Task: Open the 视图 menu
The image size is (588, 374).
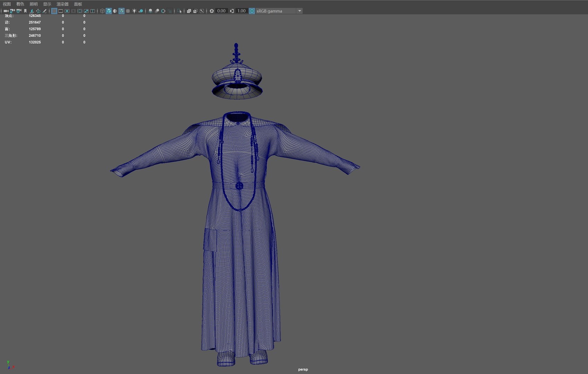Action: coord(7,4)
